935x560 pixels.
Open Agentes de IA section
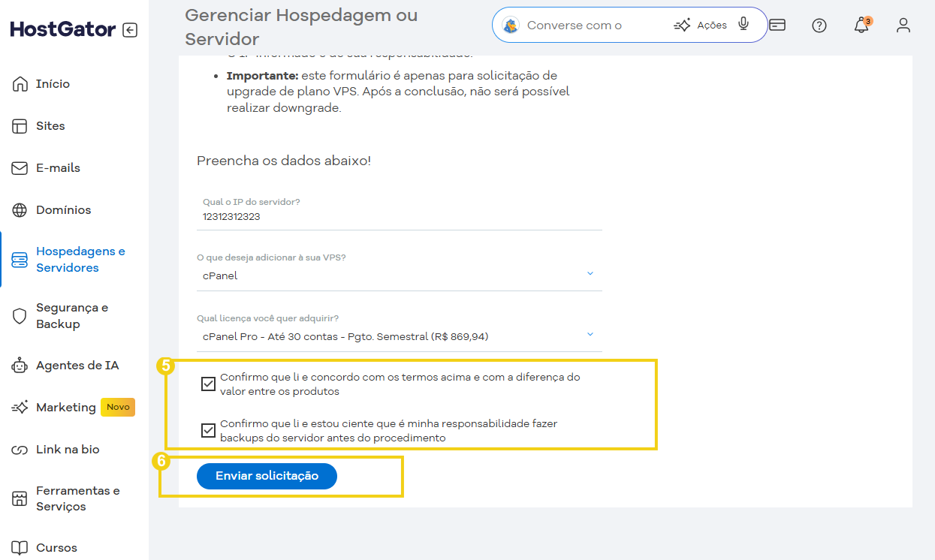click(x=77, y=366)
